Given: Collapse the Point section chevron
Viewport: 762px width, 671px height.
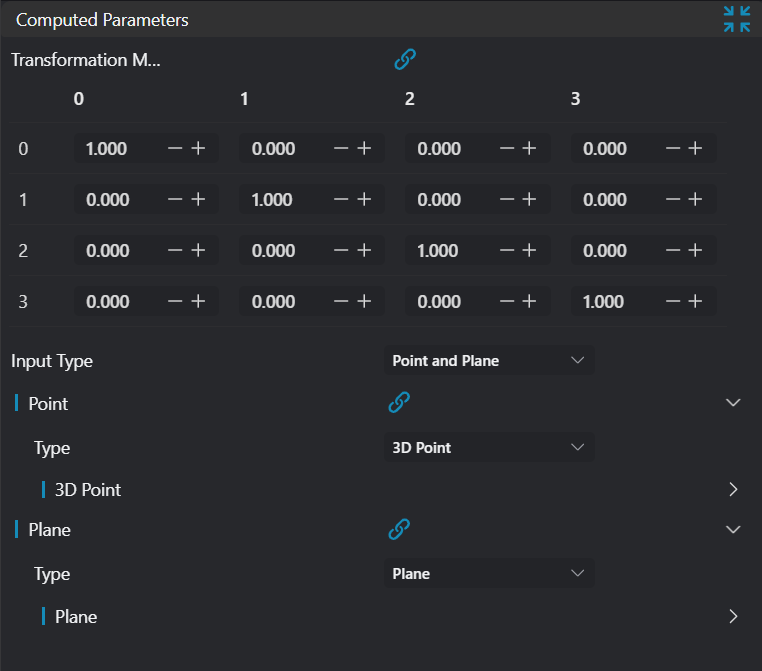Looking at the screenshot, I should (733, 403).
